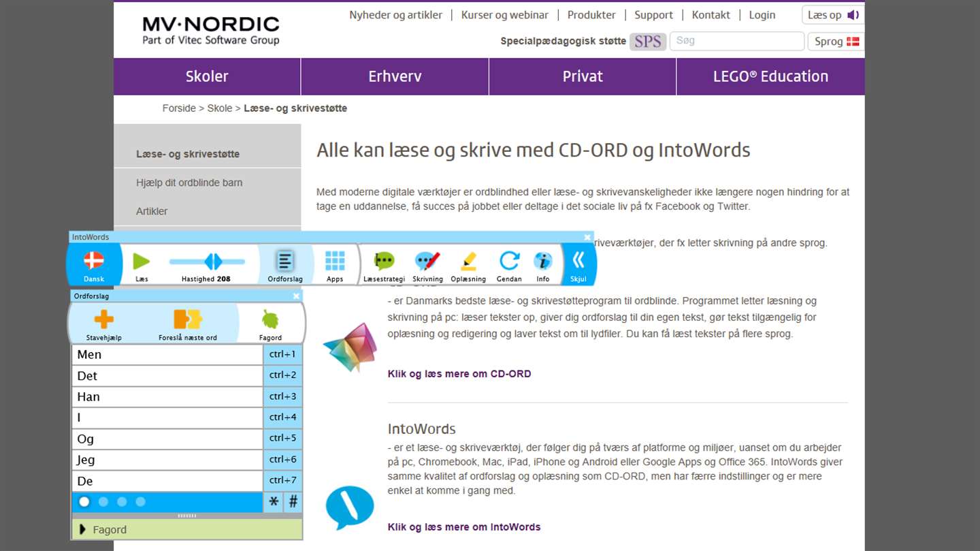Image resolution: width=980 pixels, height=551 pixels.
Task: Toggle the asterisk wildcard button
Action: pos(274,502)
